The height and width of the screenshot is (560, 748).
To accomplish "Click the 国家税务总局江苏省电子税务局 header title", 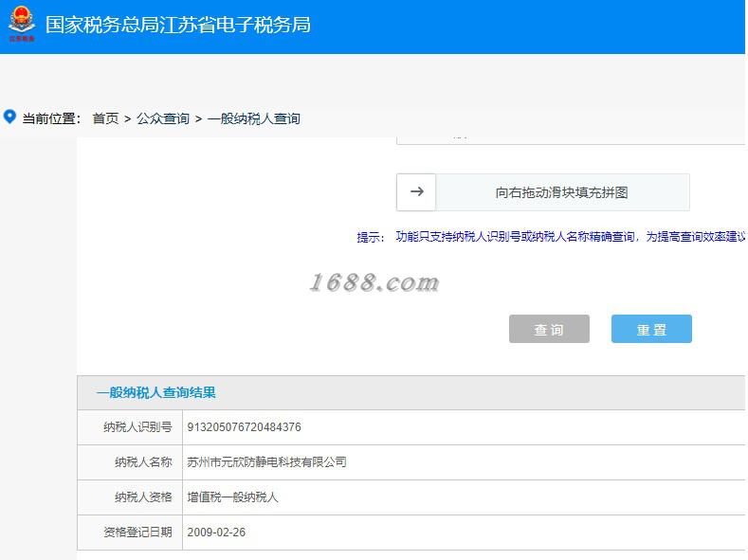I will click(x=178, y=25).
